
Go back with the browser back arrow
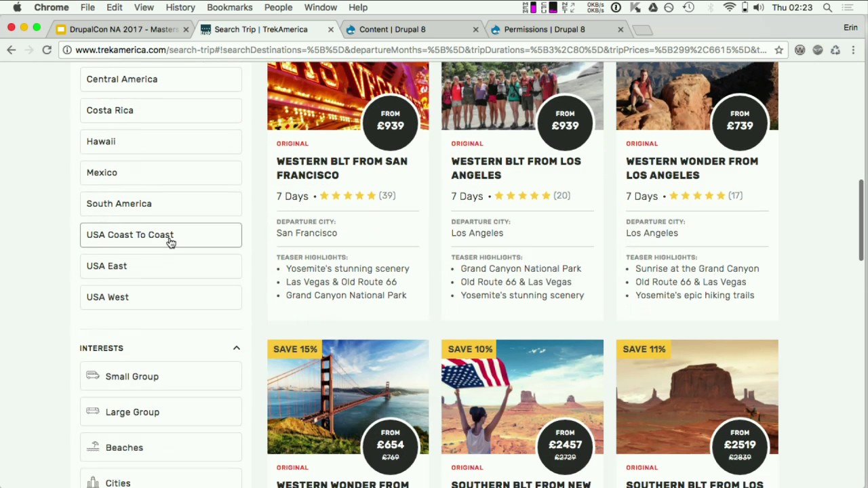coord(12,49)
